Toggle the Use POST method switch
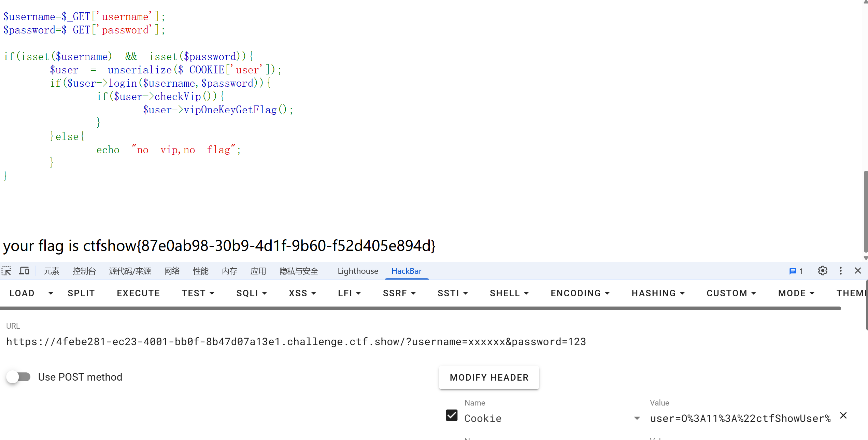This screenshot has height=440, width=868. coord(18,377)
